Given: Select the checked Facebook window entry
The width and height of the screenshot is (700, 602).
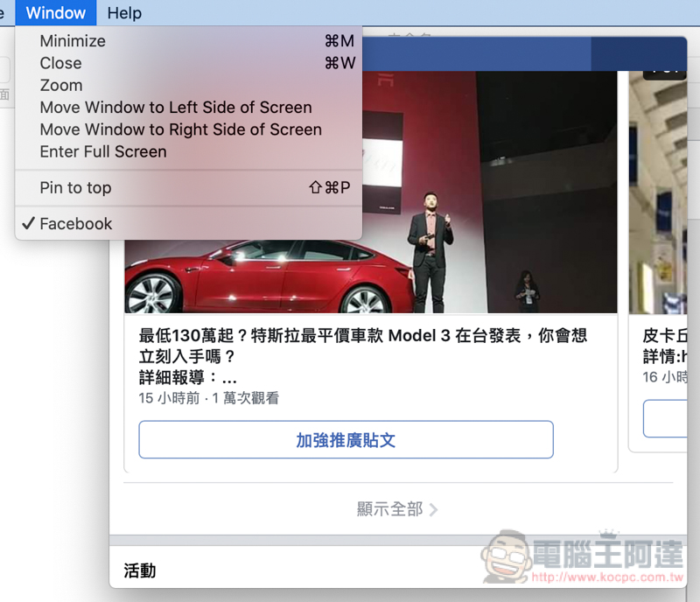Looking at the screenshot, I should tap(188, 224).
